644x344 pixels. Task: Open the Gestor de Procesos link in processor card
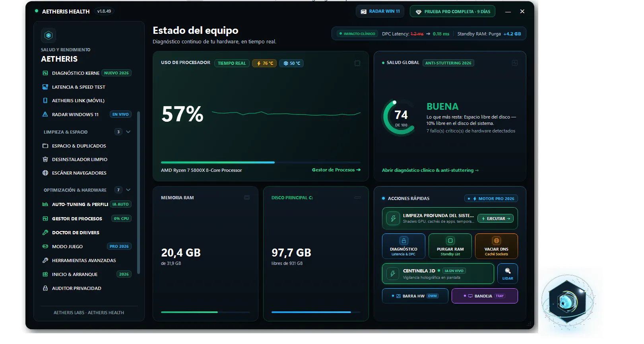tap(336, 170)
